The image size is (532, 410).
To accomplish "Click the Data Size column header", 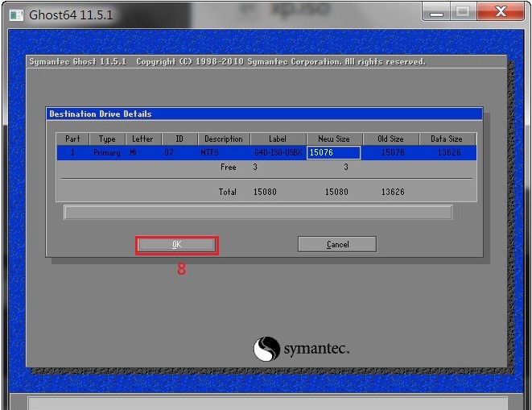I will click(447, 139).
